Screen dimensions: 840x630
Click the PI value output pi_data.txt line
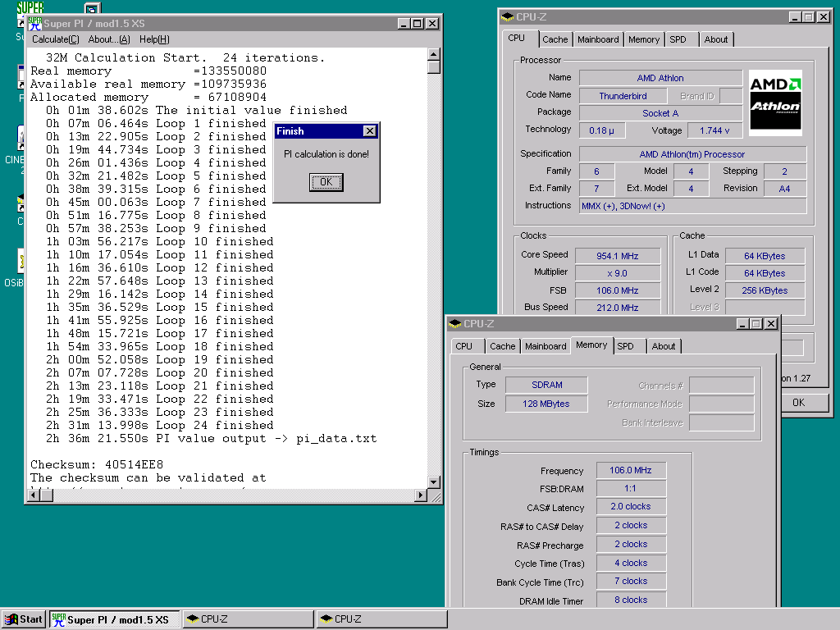(212, 439)
